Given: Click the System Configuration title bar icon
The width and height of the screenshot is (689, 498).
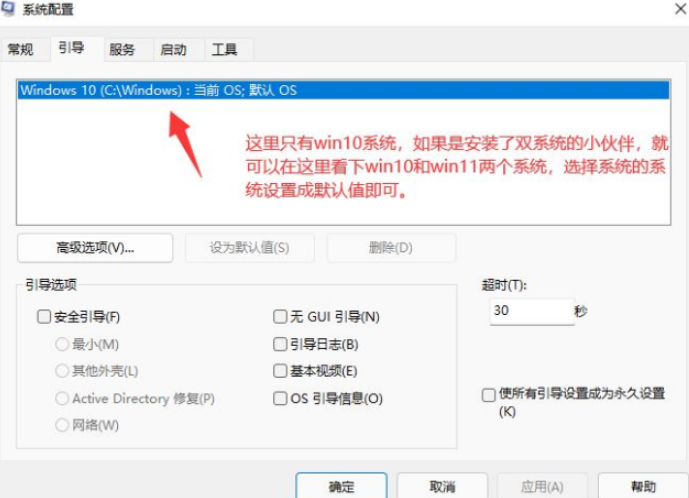Looking at the screenshot, I should [x=9, y=9].
